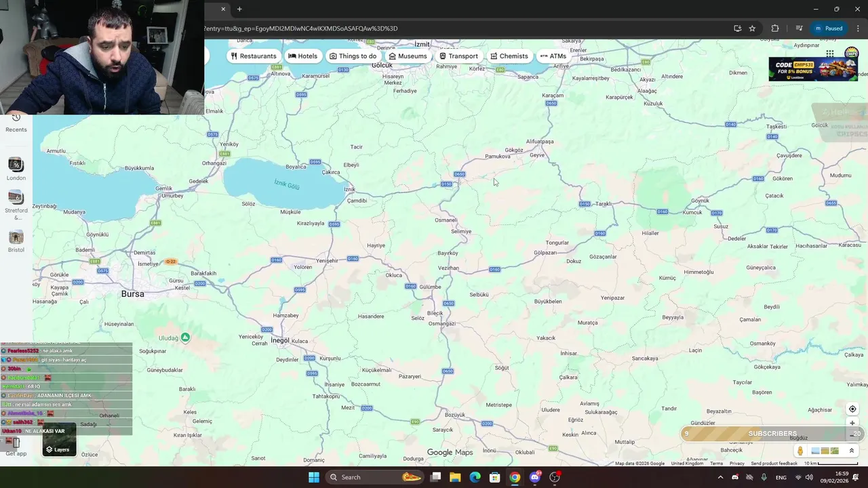Center map on your location
Screen dimensions: 868x488
pyautogui.click(x=852, y=409)
